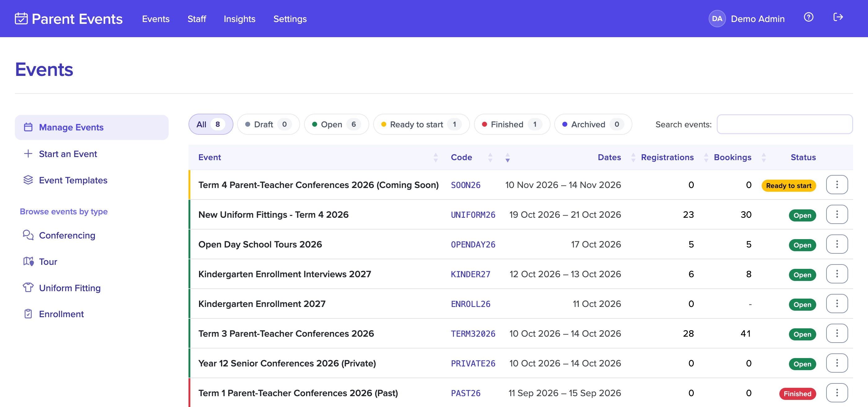Open the Staff nav menu
Screen dimensions: 868x407
[197, 19]
